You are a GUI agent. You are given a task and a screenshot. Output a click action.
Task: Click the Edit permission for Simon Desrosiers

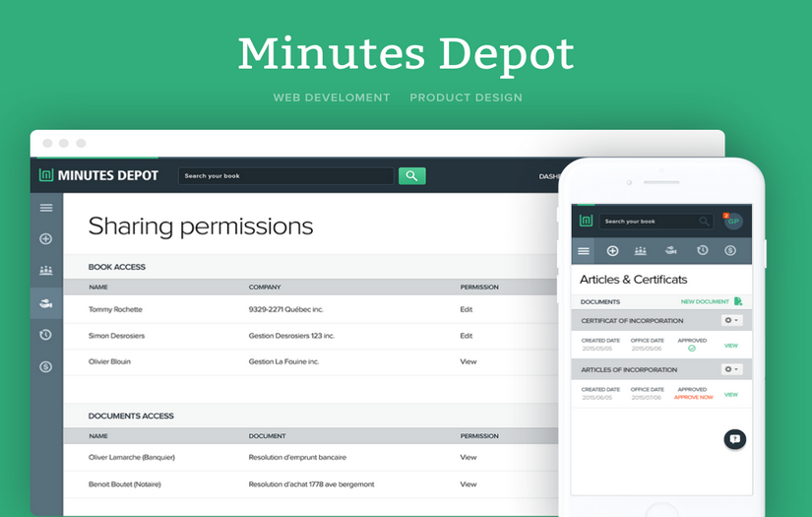click(x=467, y=336)
